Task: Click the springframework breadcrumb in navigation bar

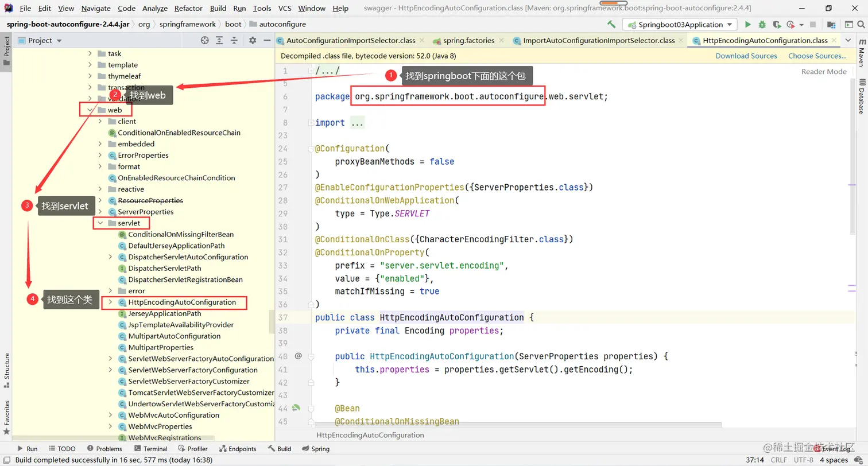Action: 187,24
